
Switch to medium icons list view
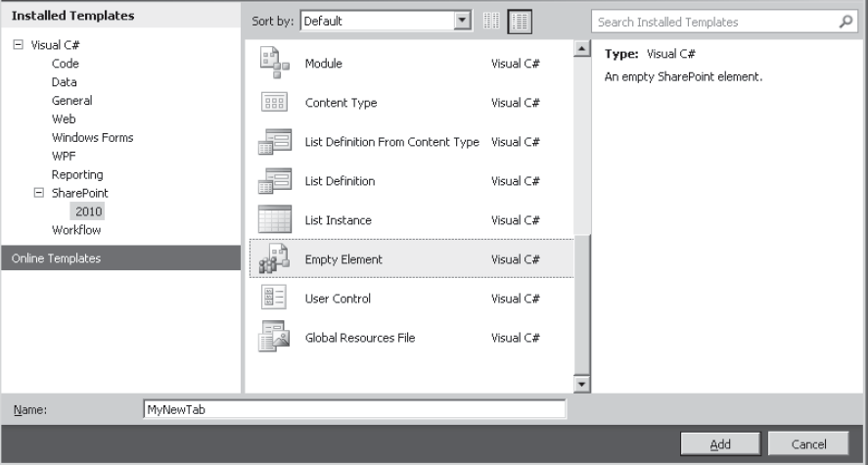[x=519, y=22]
